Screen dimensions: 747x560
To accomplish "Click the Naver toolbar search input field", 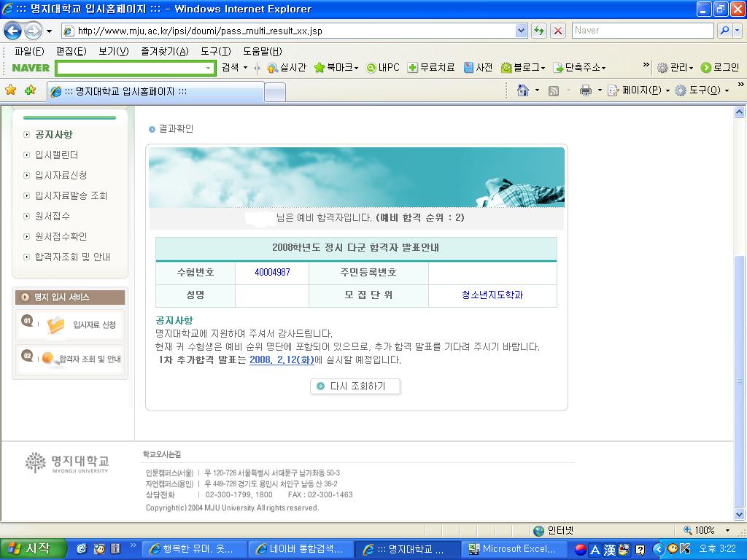I will point(130,68).
